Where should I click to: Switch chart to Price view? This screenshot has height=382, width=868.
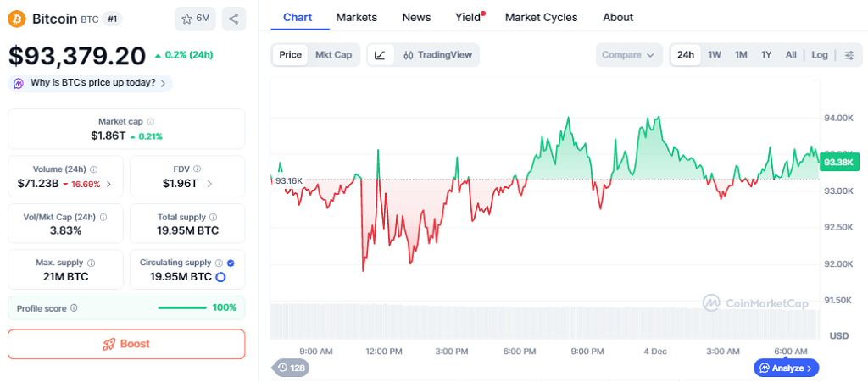290,55
